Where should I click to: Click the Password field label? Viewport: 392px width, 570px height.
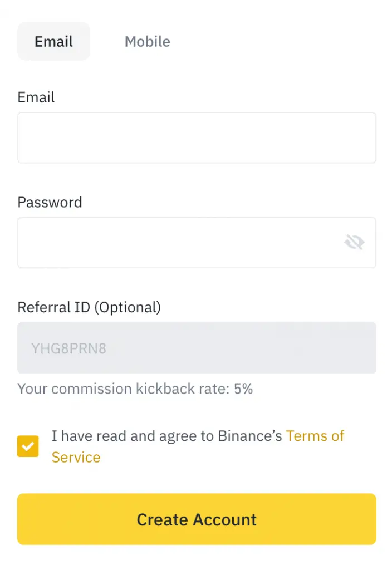[50, 203]
